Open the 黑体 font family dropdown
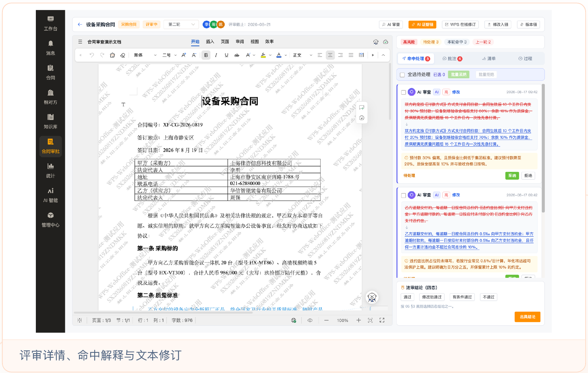This screenshot has width=588, height=373. (145, 55)
